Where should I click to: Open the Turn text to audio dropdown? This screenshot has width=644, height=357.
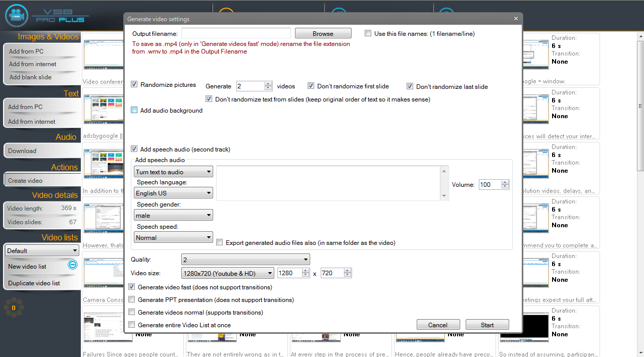pyautogui.click(x=173, y=172)
